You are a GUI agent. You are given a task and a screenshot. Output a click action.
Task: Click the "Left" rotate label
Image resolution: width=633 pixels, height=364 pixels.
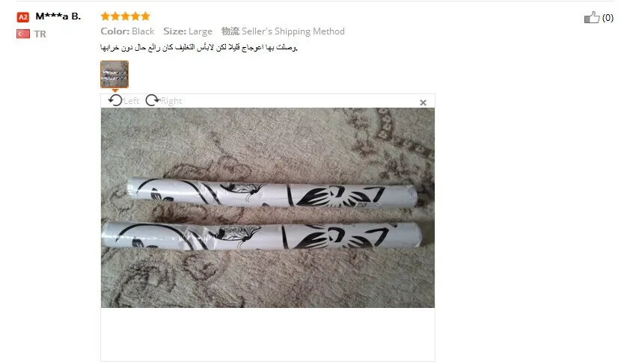pos(131,101)
